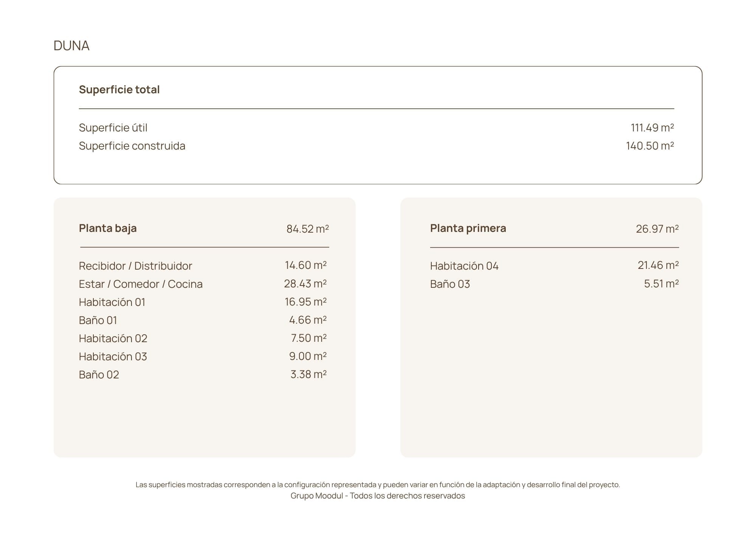Select the Baño 03 row
Viewport: 756px width, 534px height.
554,284
